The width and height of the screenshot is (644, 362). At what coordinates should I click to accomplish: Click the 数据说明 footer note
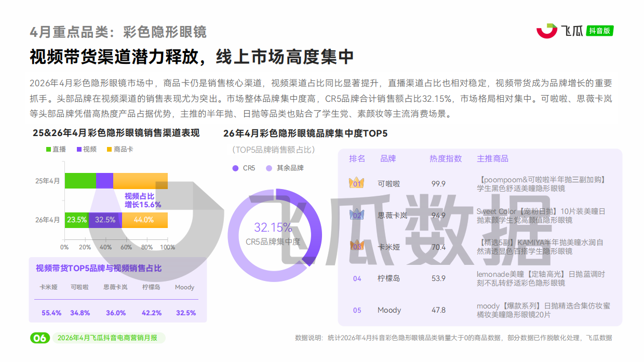pyautogui.click(x=454, y=338)
